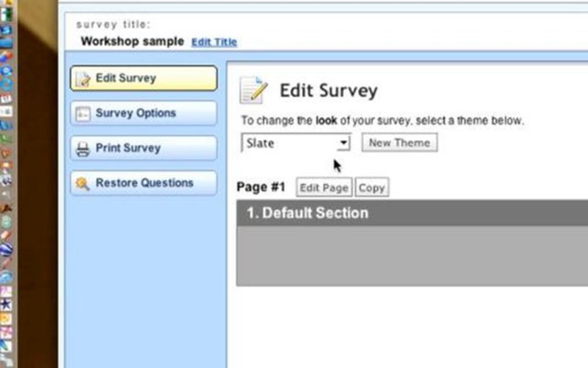Click the magnifier icon beside Restore Questions

point(82,184)
